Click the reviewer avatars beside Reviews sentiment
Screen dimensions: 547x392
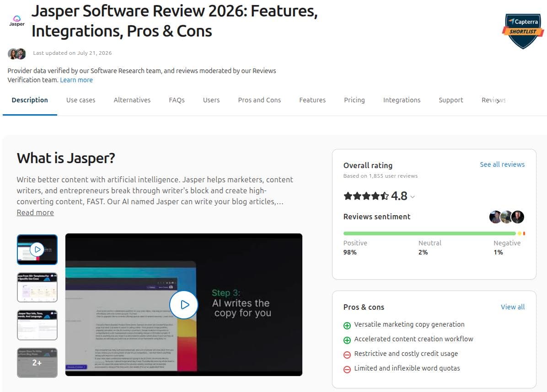(x=507, y=217)
